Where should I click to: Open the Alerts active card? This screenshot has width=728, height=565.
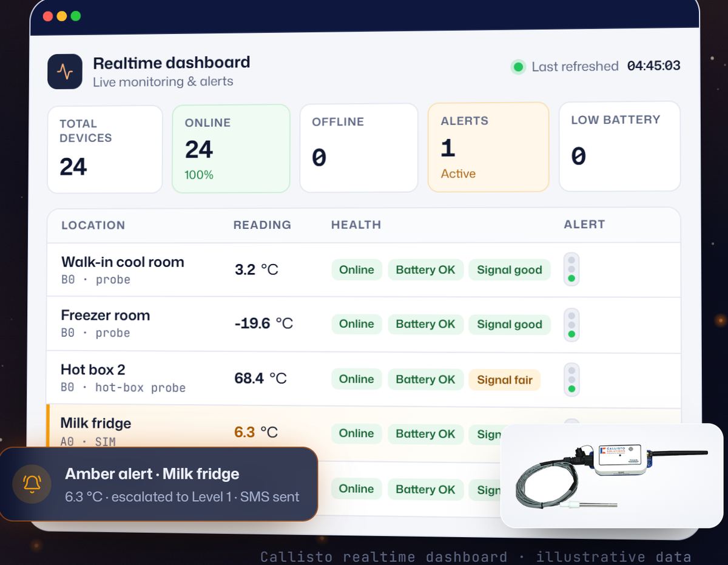[488, 147]
